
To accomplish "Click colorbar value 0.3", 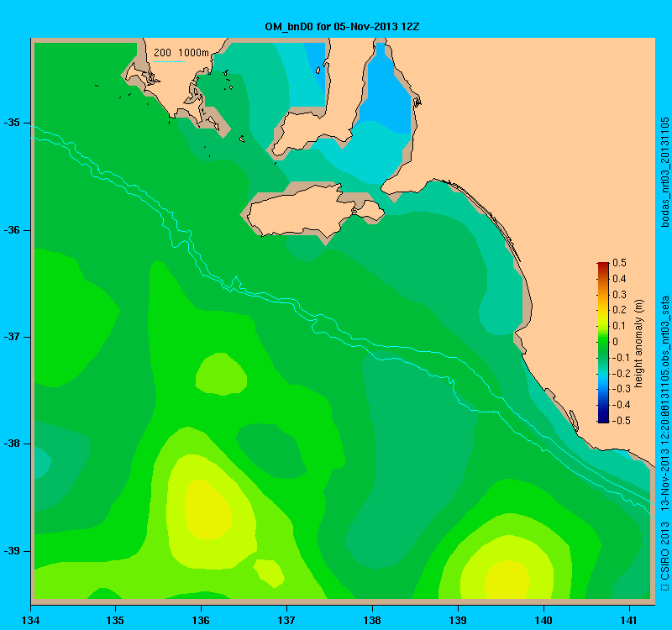I will click(x=619, y=295).
